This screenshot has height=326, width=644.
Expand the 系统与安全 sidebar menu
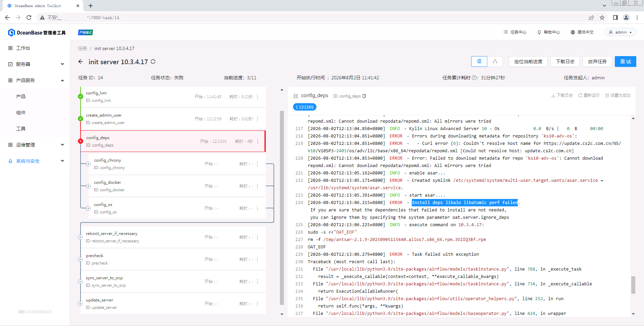pos(35,161)
